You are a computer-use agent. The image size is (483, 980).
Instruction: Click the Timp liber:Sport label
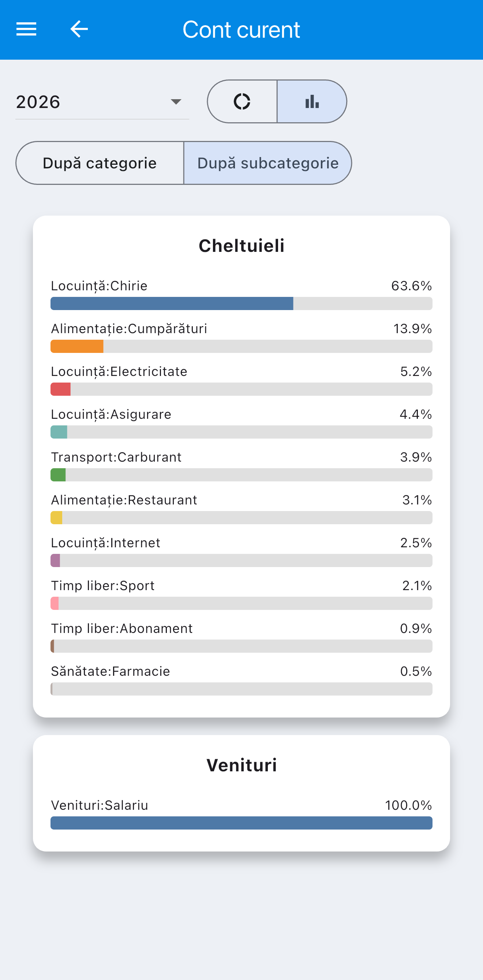click(103, 586)
